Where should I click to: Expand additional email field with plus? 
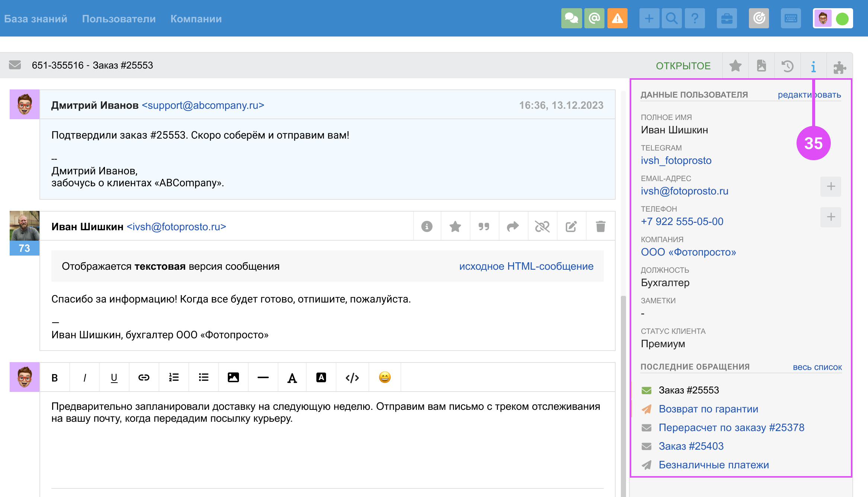[x=831, y=186]
